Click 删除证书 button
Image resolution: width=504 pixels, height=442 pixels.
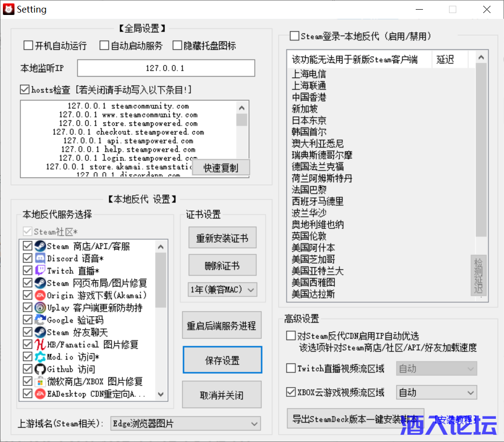click(222, 265)
